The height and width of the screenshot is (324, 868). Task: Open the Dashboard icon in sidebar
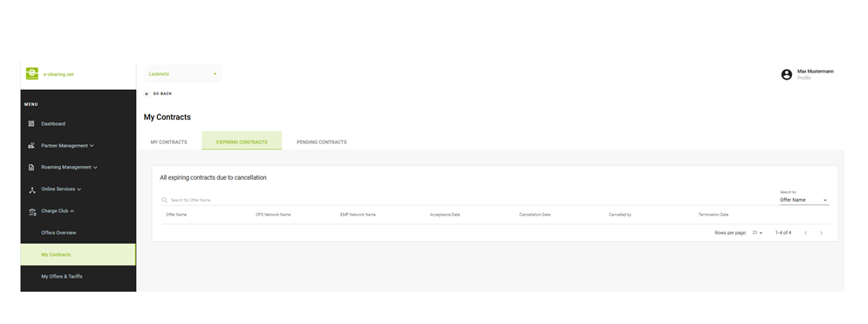pos(31,123)
